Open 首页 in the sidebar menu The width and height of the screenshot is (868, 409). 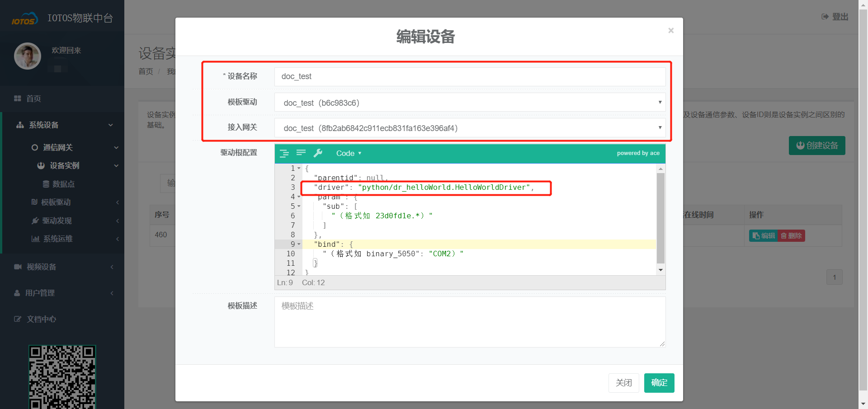[x=33, y=99]
